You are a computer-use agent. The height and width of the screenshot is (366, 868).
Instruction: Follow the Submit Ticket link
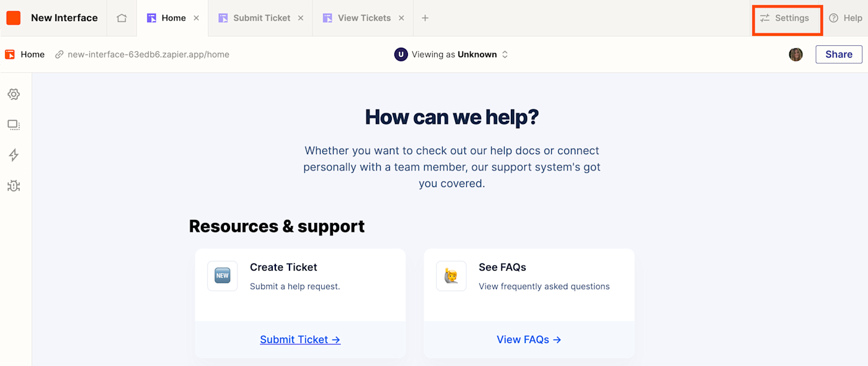click(x=300, y=339)
